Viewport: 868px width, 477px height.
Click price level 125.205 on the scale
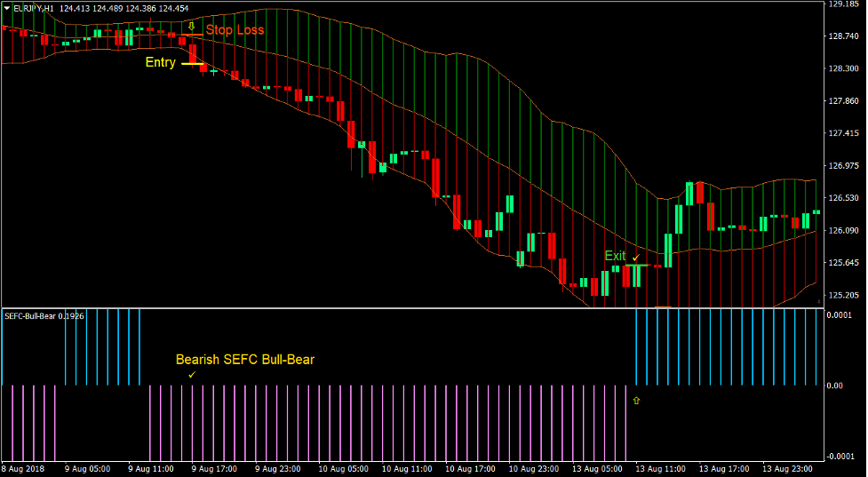pos(844,295)
